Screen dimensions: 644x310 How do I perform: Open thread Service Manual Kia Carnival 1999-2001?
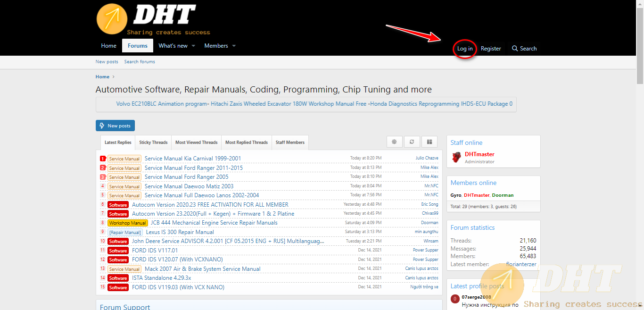tap(192, 159)
